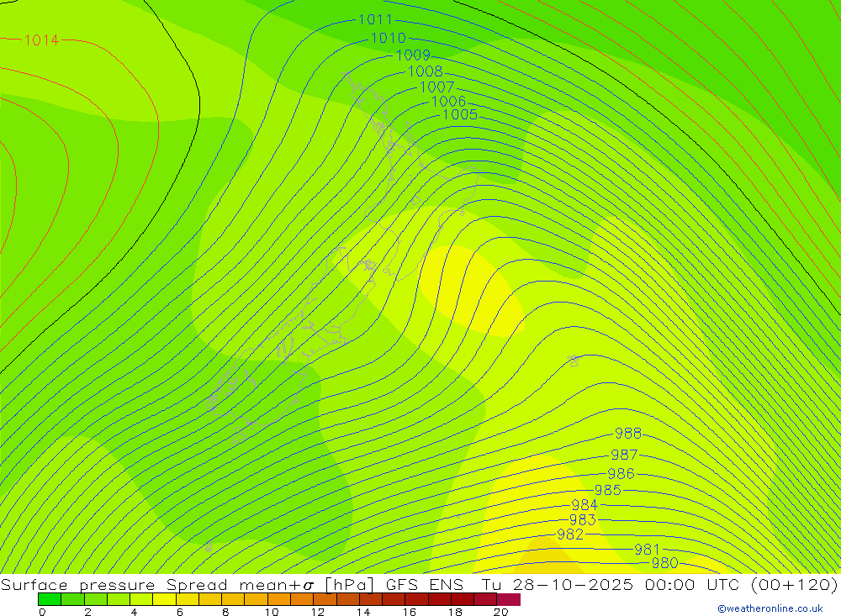Click the 1006 isobar label
Image resolution: width=841 pixels, height=616 pixels.
(x=448, y=102)
